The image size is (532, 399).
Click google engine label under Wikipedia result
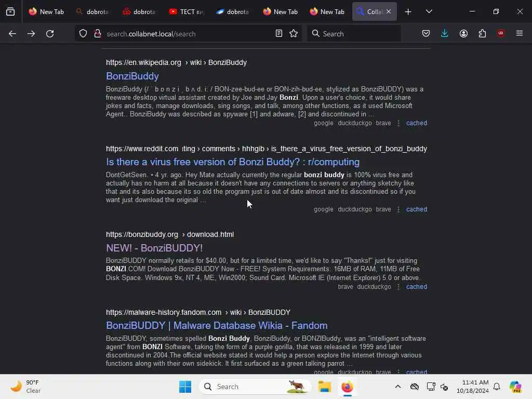pos(324,123)
